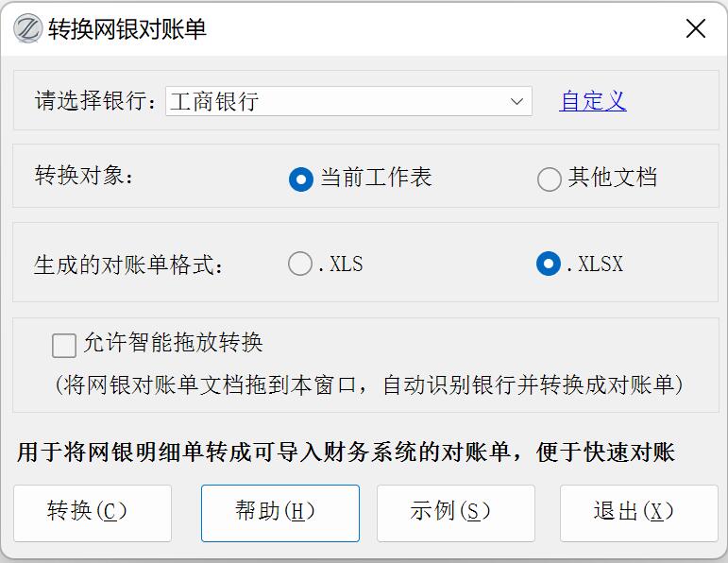Close the 转换网银对账单 dialog window
728x563 pixels.
696,28
